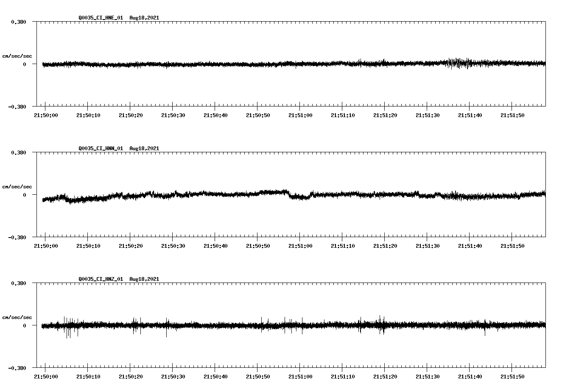Click 21:51:50 time label under HNZ plot
This screenshot has height=392, width=576.
(512, 377)
